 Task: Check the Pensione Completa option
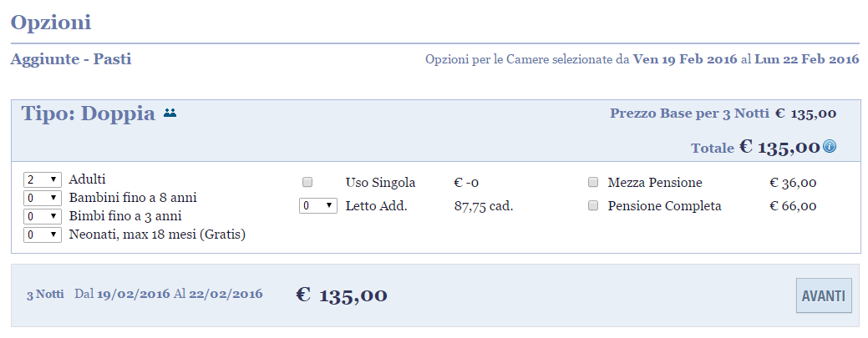(x=593, y=206)
